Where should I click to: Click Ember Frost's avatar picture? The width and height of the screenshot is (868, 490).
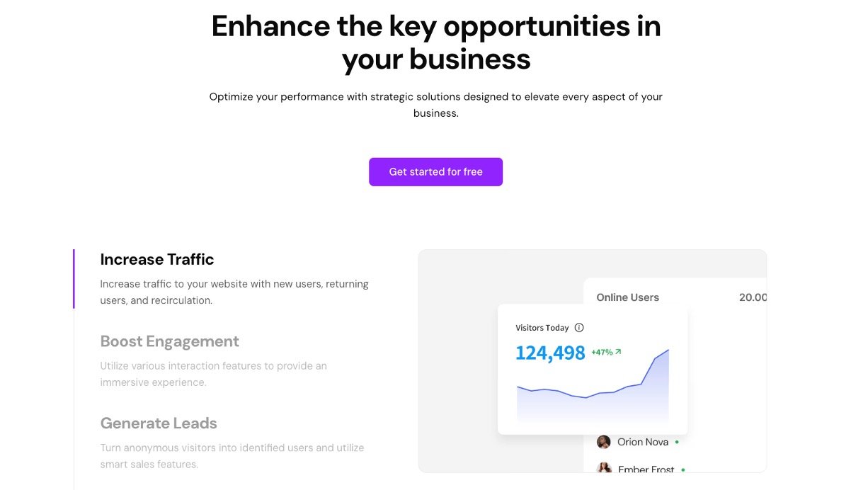pos(605,469)
